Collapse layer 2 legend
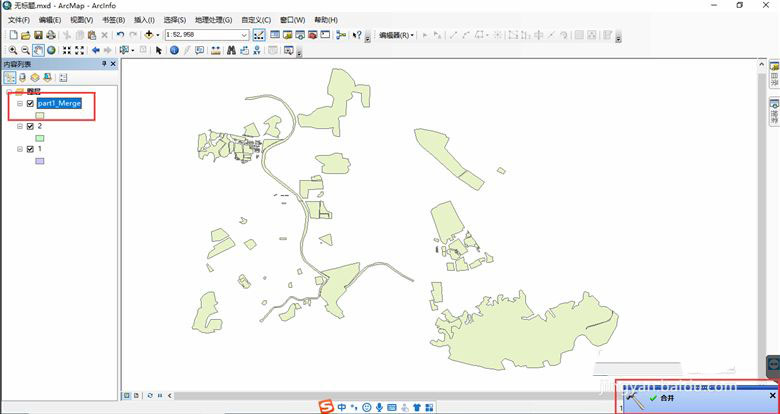 click(x=20, y=126)
